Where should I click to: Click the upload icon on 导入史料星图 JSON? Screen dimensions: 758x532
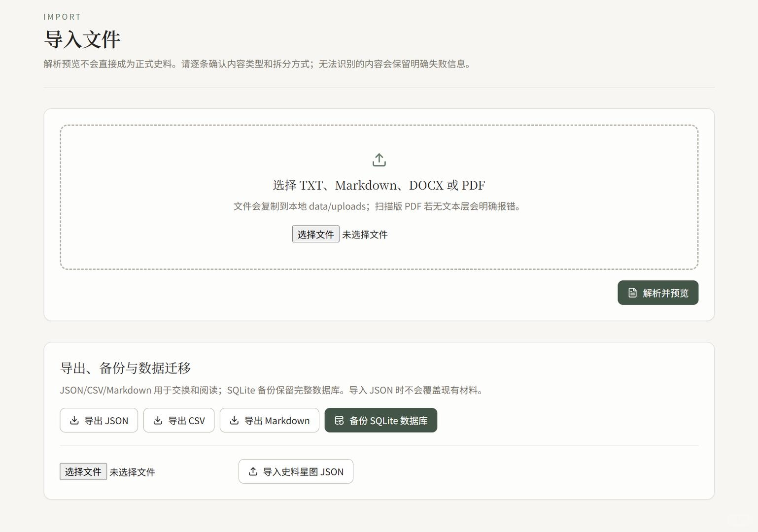coord(253,471)
